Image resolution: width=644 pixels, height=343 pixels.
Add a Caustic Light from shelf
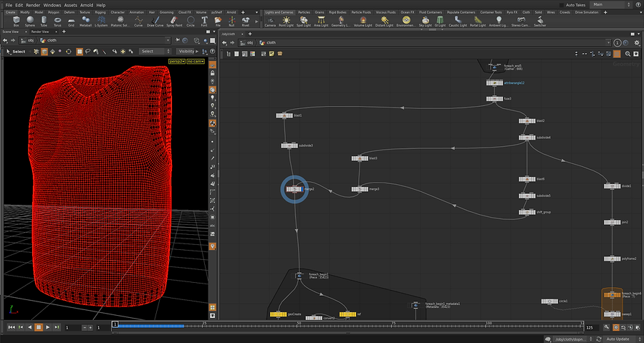tap(458, 21)
